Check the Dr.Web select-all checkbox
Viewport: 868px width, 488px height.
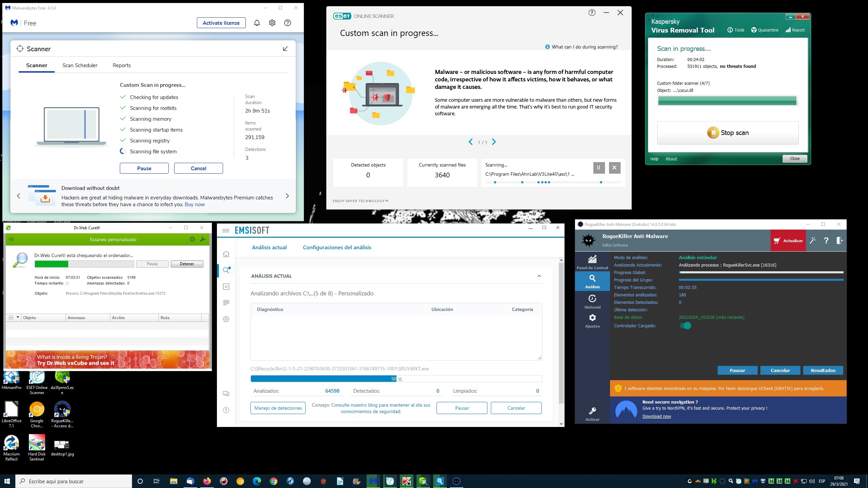coord(11,318)
